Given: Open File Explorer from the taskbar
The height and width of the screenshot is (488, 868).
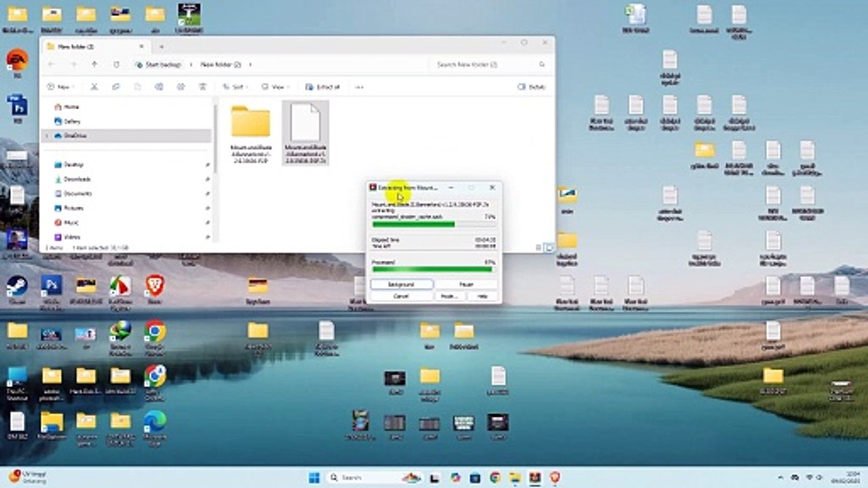Looking at the screenshot, I should click(x=515, y=477).
